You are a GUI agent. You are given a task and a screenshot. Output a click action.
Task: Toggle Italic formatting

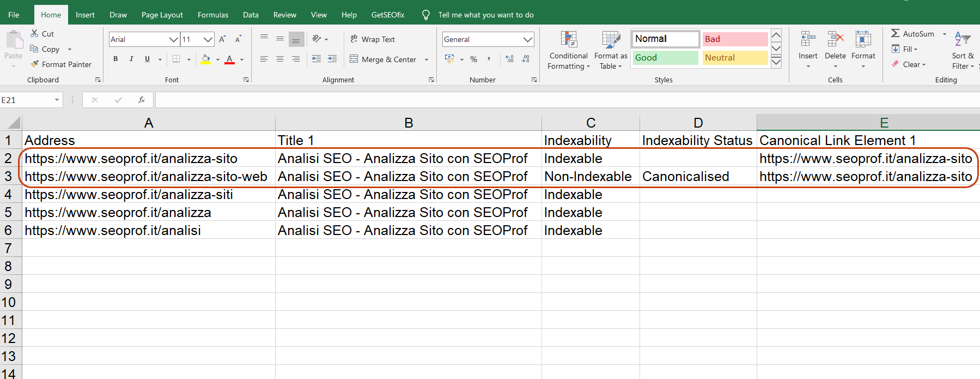click(x=131, y=59)
